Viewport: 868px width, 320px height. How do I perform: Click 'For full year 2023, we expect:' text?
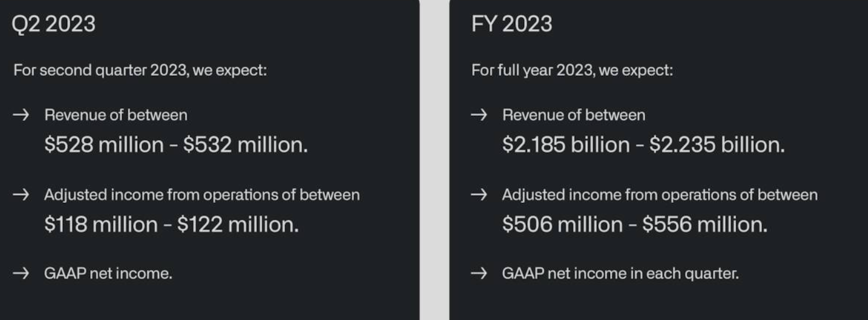572,71
